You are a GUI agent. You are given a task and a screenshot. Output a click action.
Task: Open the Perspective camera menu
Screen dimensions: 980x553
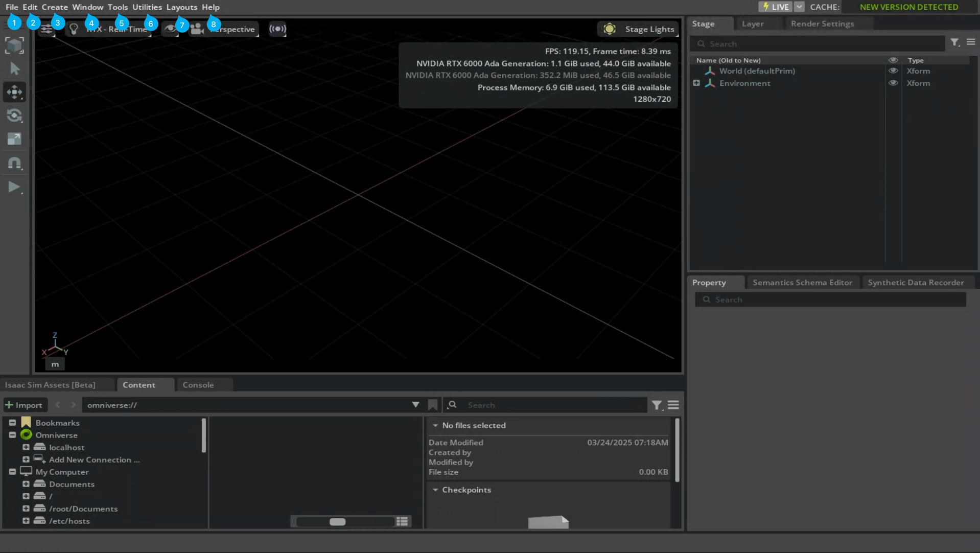click(x=224, y=29)
